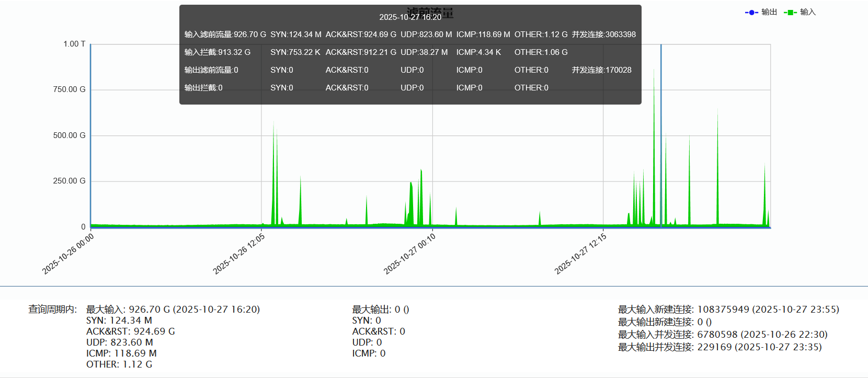This screenshot has height=378, width=868.
Task: Select x-axis label 2025-10-27 00:10
Action: 410,254
